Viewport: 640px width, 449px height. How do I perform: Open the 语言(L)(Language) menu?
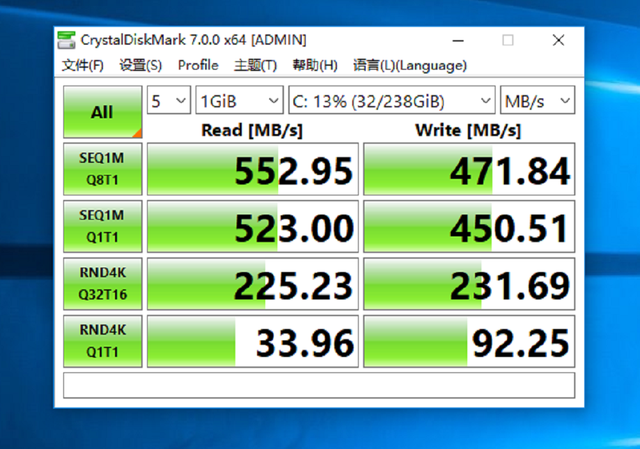pos(410,65)
